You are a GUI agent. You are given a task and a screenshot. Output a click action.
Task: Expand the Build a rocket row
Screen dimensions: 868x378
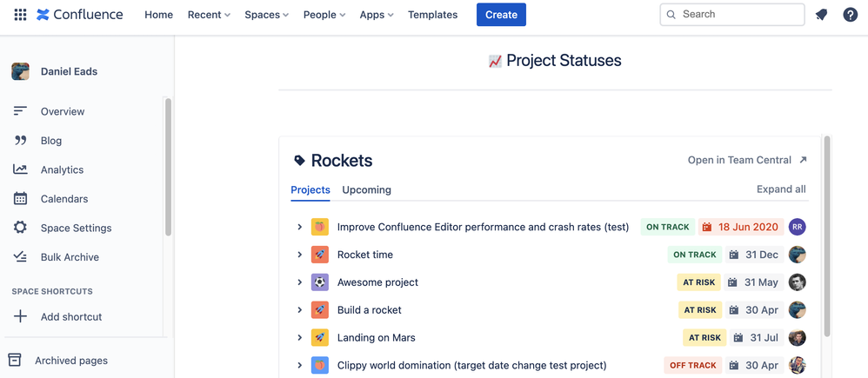pyautogui.click(x=299, y=310)
